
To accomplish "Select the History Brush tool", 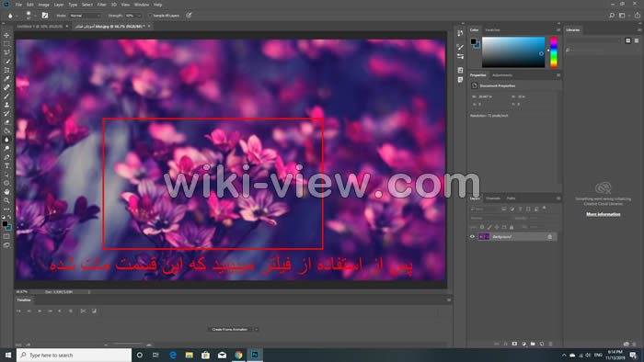I will 6,114.
